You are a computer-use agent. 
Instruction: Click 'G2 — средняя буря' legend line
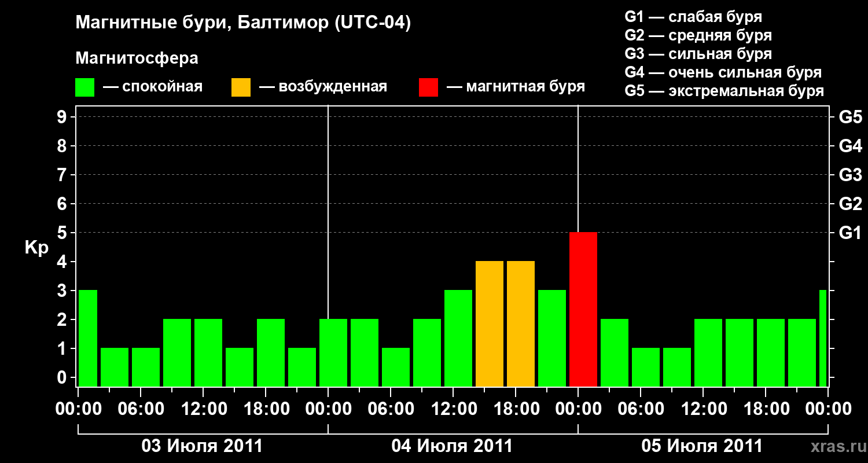coord(698,35)
